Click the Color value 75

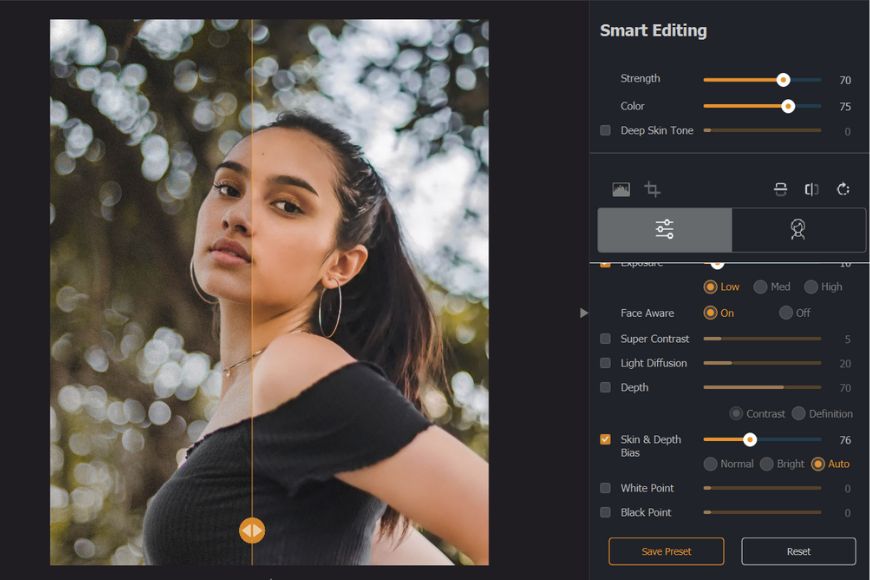(845, 107)
